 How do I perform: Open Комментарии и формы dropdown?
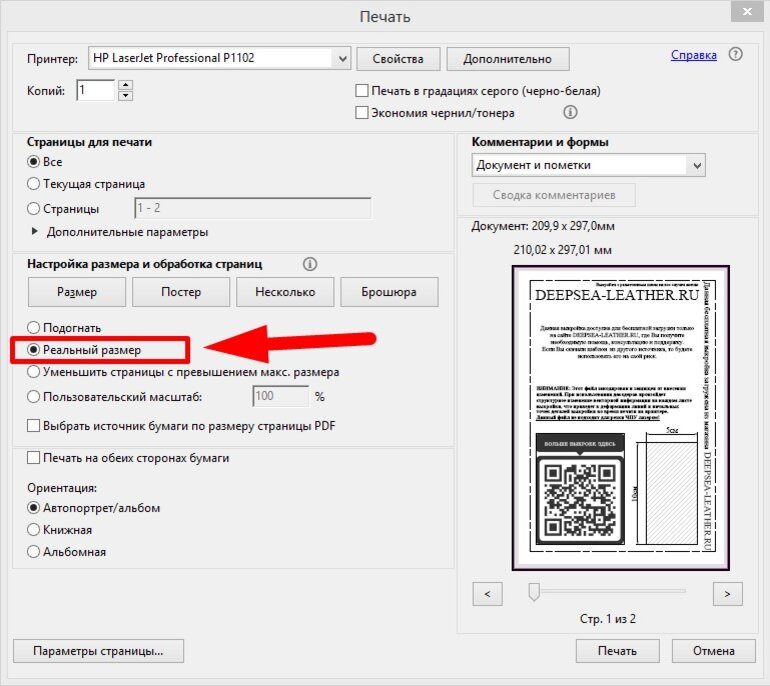pyautogui.click(x=697, y=165)
